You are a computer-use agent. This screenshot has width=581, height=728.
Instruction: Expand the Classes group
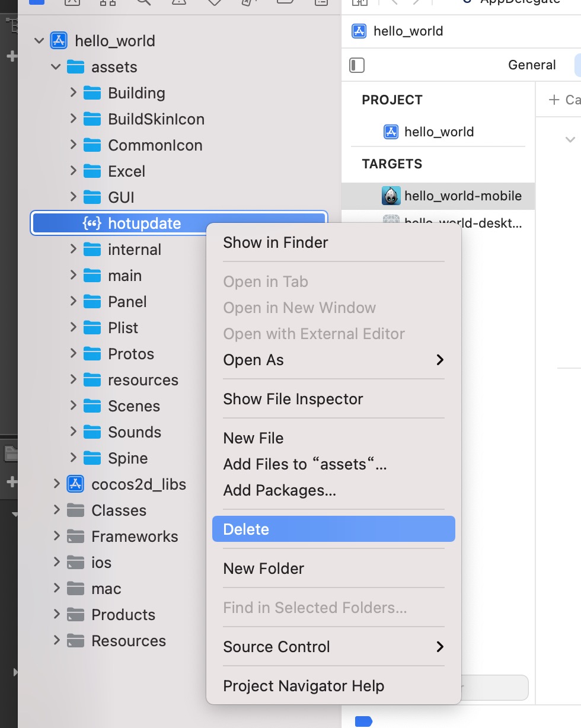click(56, 510)
